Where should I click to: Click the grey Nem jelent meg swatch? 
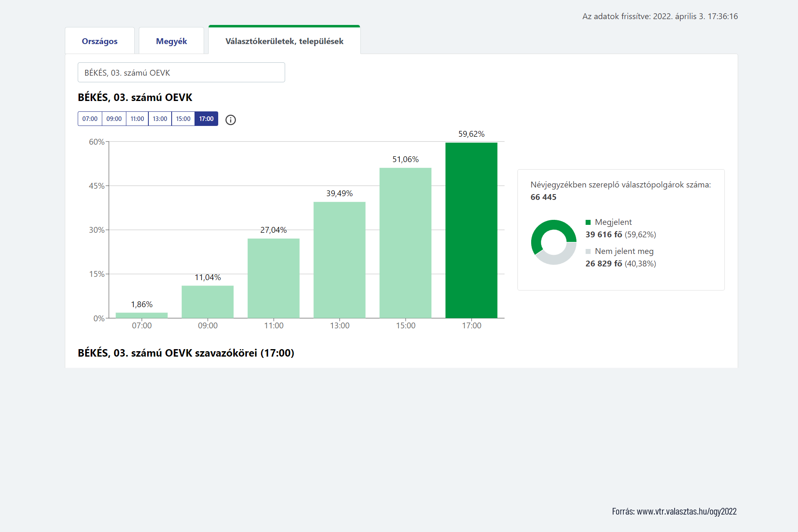(x=588, y=251)
